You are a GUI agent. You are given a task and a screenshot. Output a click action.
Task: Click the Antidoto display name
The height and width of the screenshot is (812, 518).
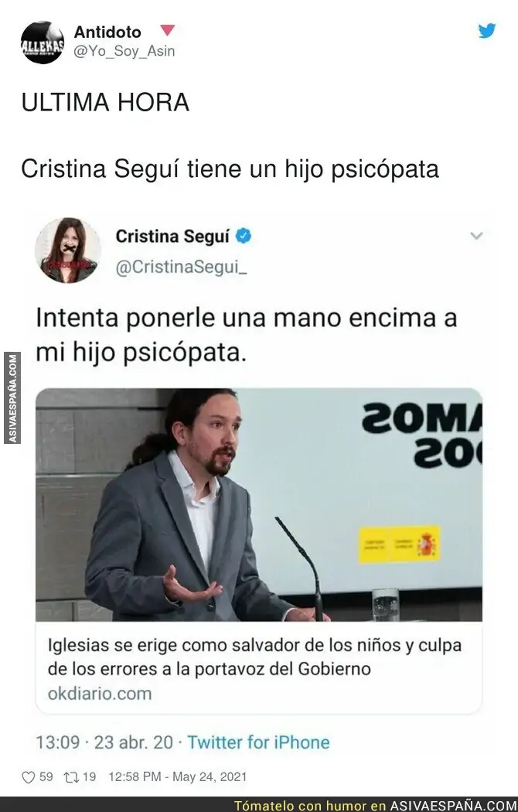point(107,32)
